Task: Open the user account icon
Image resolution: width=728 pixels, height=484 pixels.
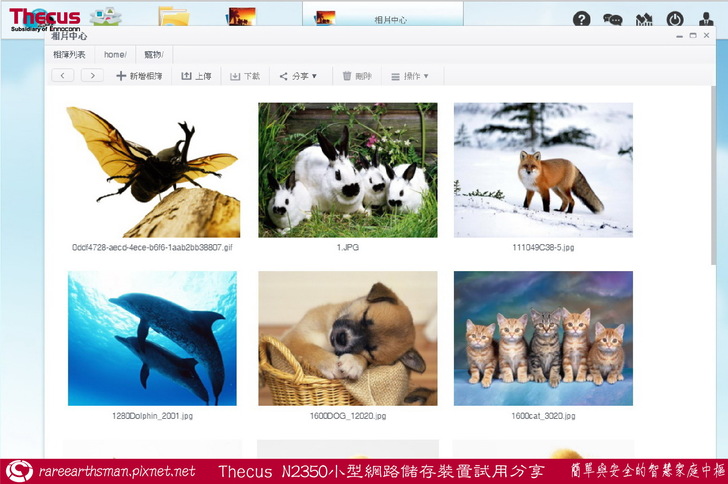Action: click(x=706, y=19)
